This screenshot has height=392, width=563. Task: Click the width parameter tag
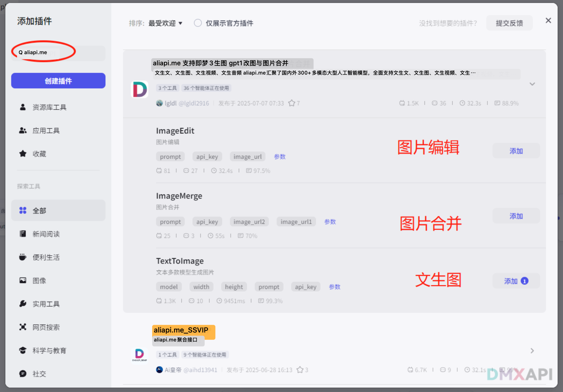201,287
